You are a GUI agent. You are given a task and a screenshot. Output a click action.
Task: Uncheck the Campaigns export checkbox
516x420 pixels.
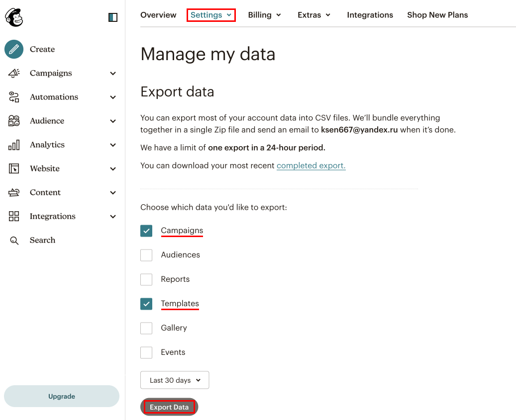pyautogui.click(x=146, y=231)
